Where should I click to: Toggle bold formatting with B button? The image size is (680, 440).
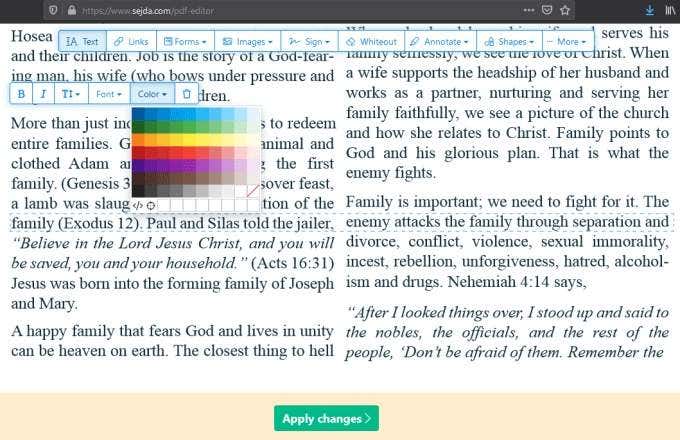pos(21,94)
